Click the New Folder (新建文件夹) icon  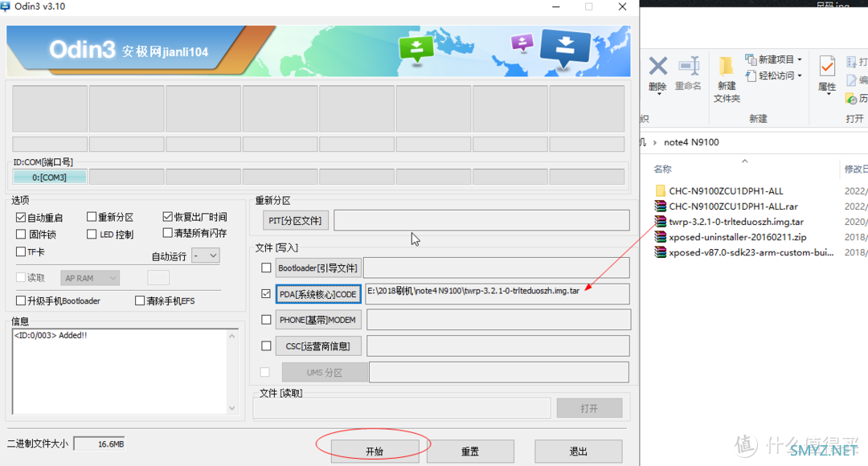(727, 77)
